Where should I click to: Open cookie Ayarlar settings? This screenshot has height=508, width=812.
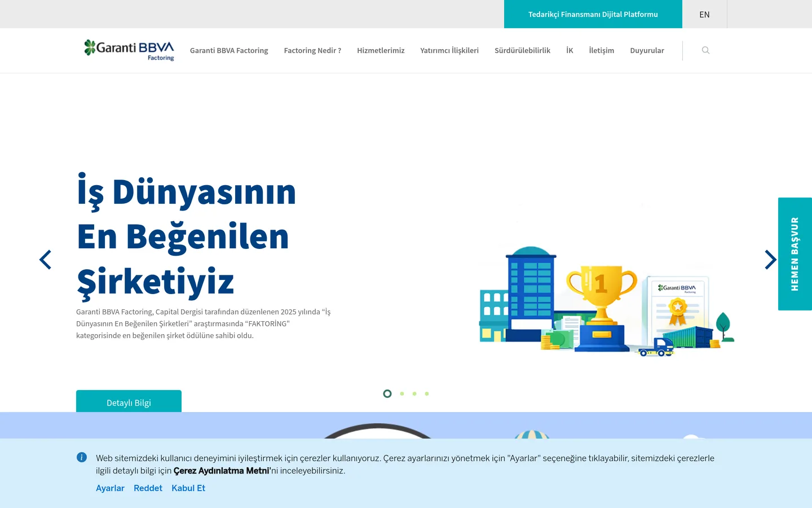point(110,488)
